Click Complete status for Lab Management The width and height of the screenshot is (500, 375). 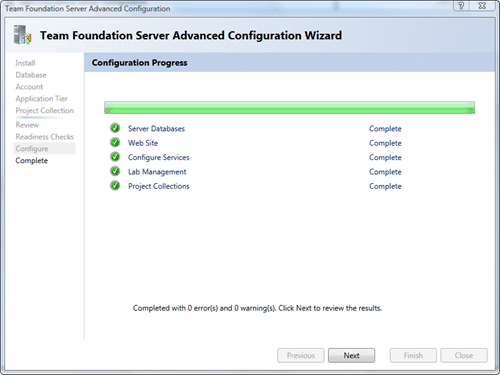385,172
